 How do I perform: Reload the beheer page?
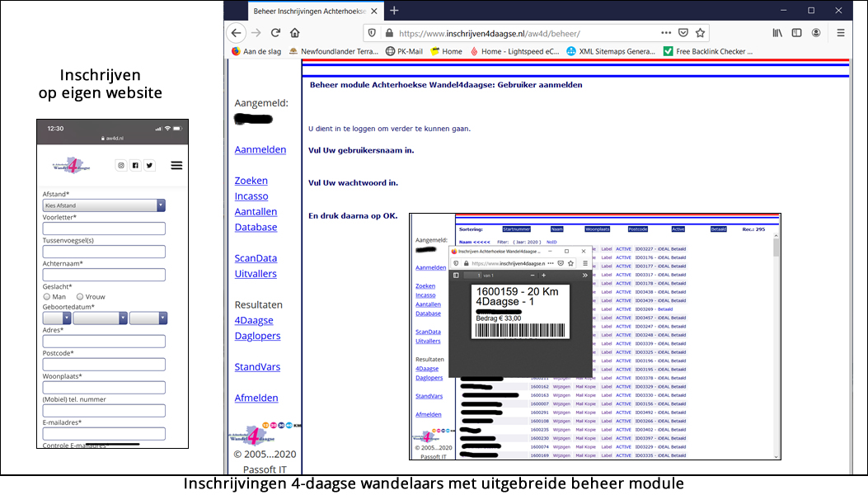pyautogui.click(x=275, y=33)
